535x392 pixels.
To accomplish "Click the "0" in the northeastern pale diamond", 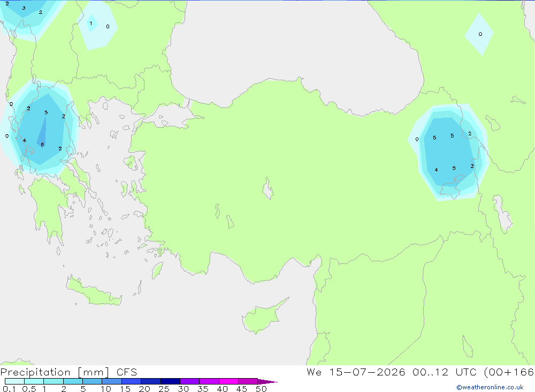I will coord(480,34).
